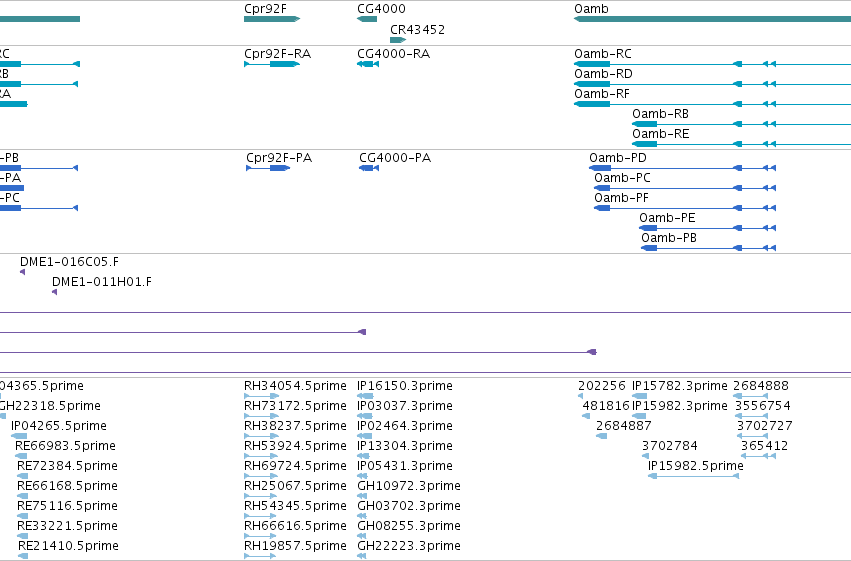The height and width of the screenshot is (561, 851).
Task: Click the GH03702.3prime EST label
Action: (409, 506)
